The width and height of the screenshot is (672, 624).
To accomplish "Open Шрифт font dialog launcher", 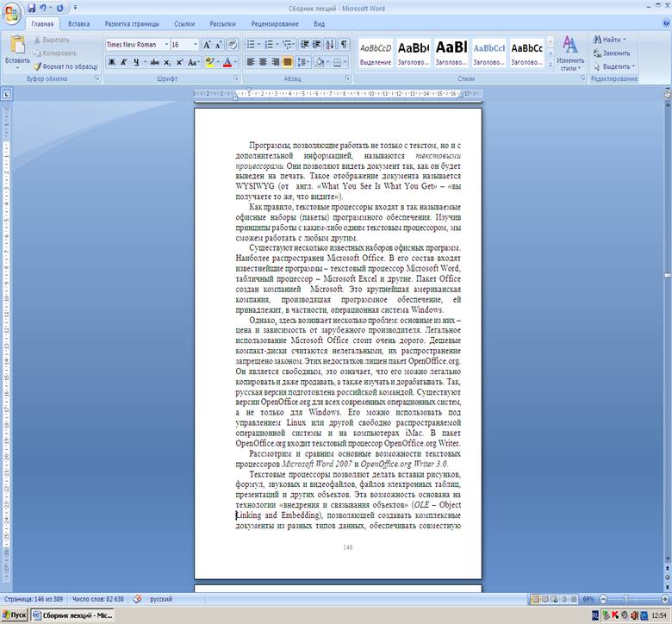I will (x=236, y=78).
